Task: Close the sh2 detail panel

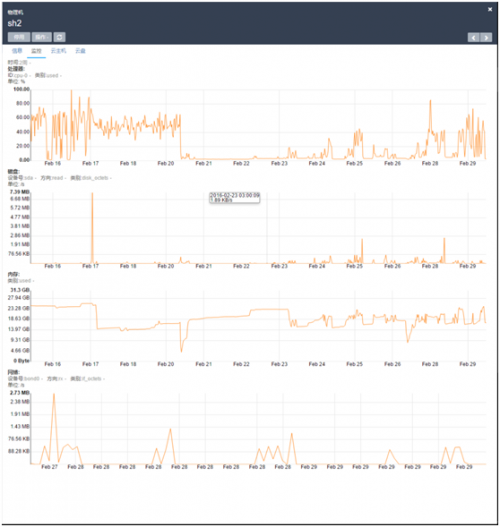Action: 490,9
